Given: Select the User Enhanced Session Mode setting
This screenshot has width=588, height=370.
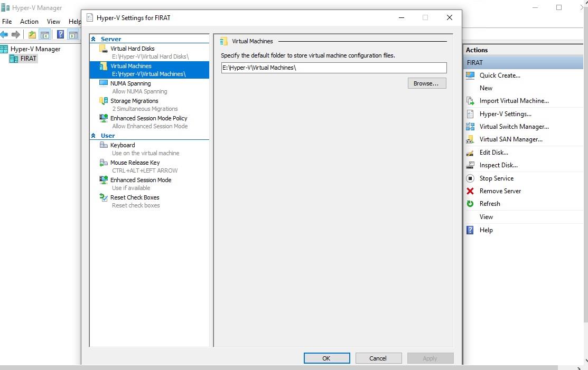Looking at the screenshot, I should 150,184.
